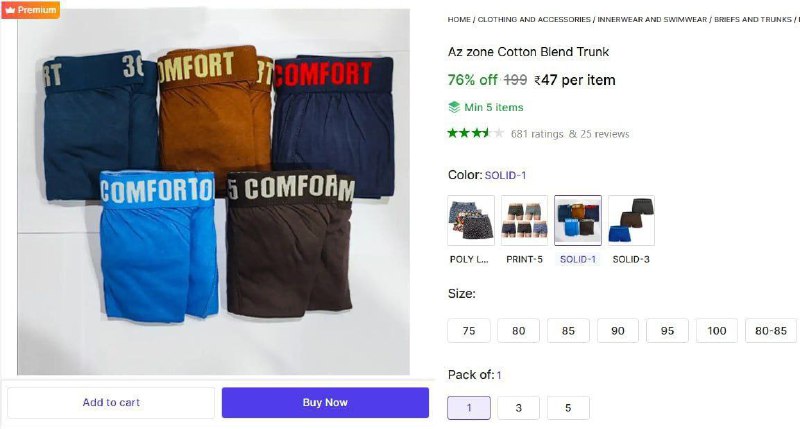Add the trunk to cart
This screenshot has width=800, height=429.
(x=111, y=402)
